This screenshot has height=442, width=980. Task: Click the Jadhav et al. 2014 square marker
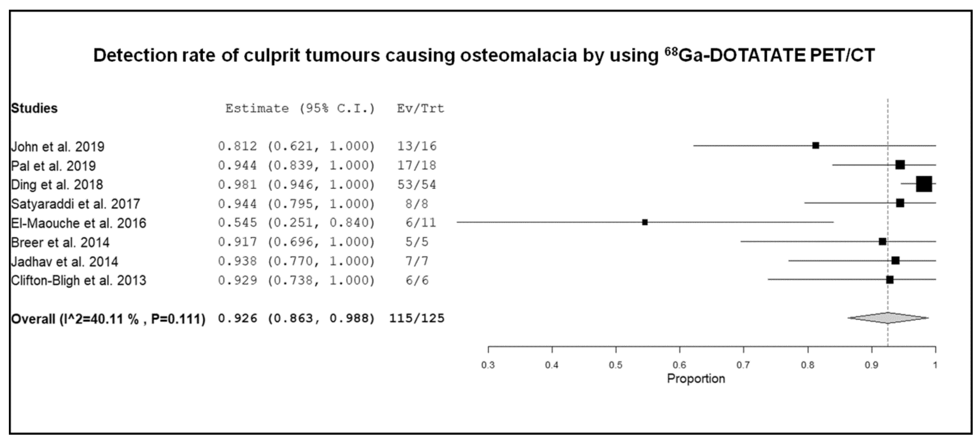pyautogui.click(x=896, y=261)
